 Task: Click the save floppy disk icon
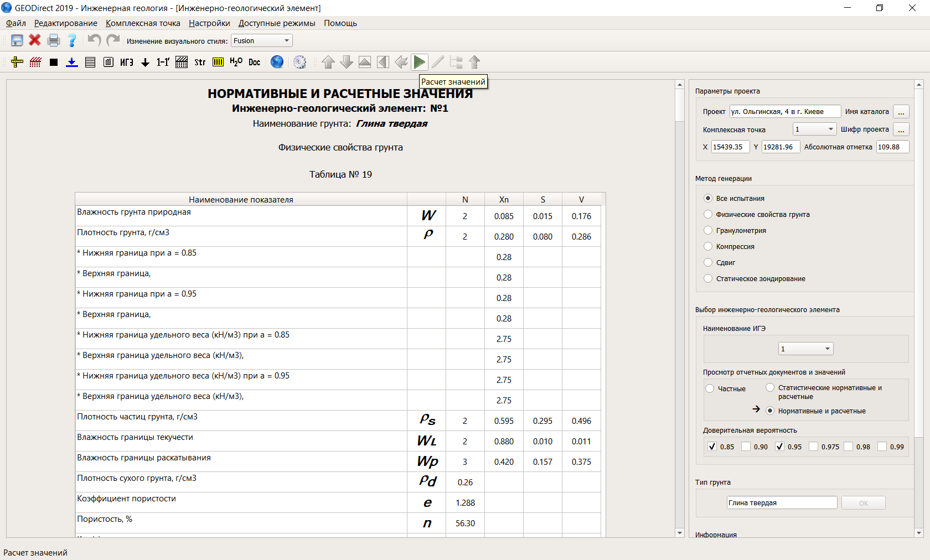point(17,40)
